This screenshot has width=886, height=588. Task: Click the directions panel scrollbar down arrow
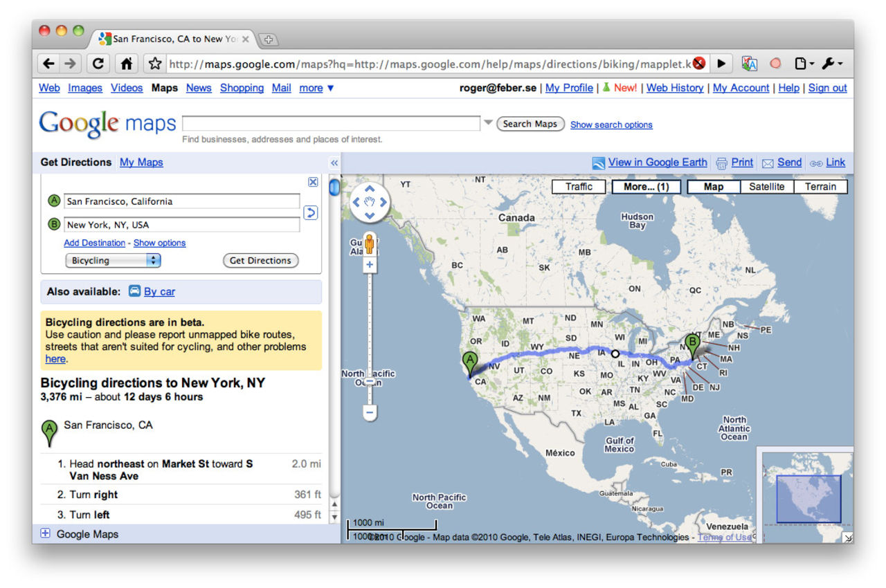[334, 517]
